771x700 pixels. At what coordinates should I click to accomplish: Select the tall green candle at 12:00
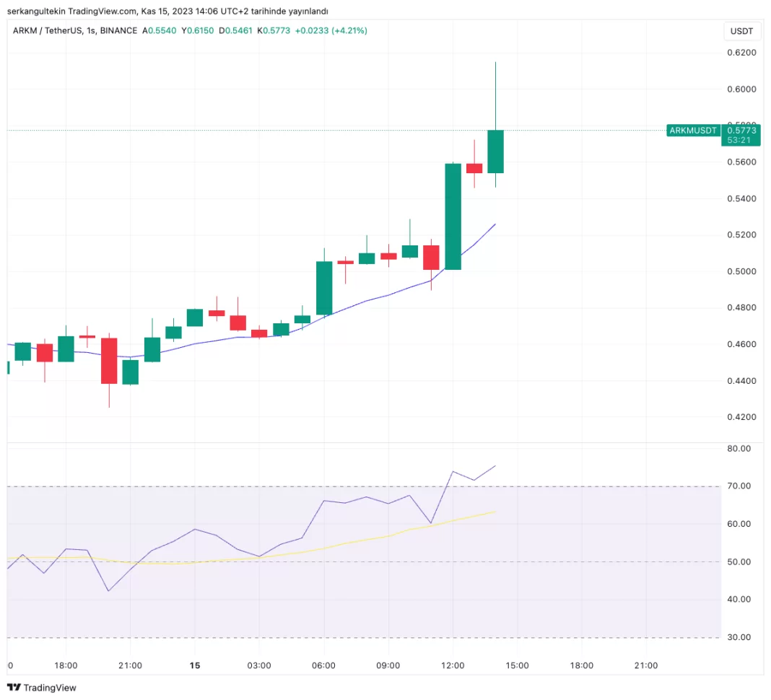[x=453, y=216]
